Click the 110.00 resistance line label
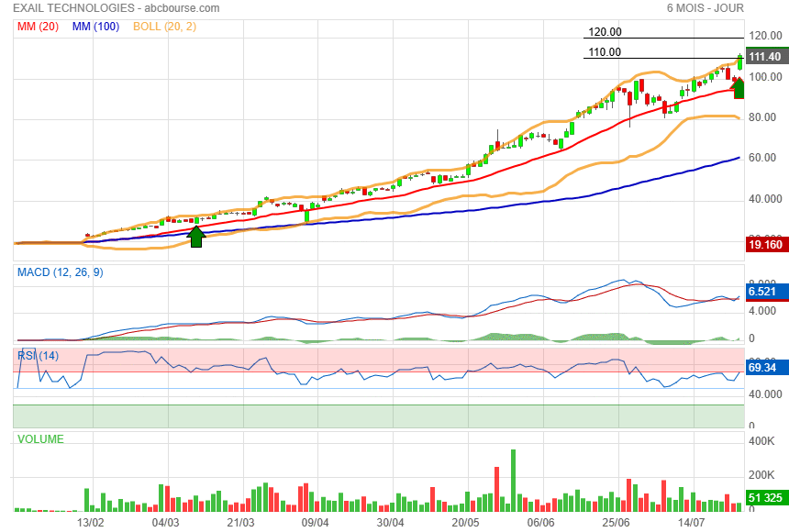The height and width of the screenshot is (532, 789). click(605, 52)
